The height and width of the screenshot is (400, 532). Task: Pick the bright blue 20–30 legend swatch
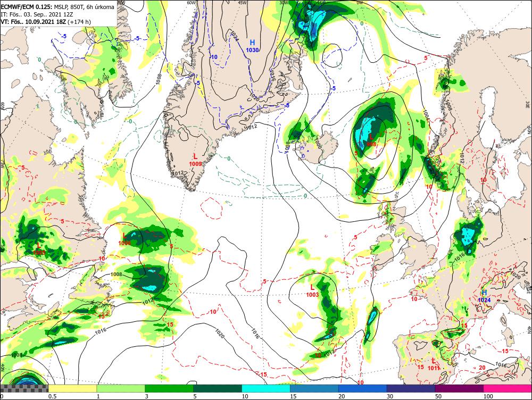363,388
